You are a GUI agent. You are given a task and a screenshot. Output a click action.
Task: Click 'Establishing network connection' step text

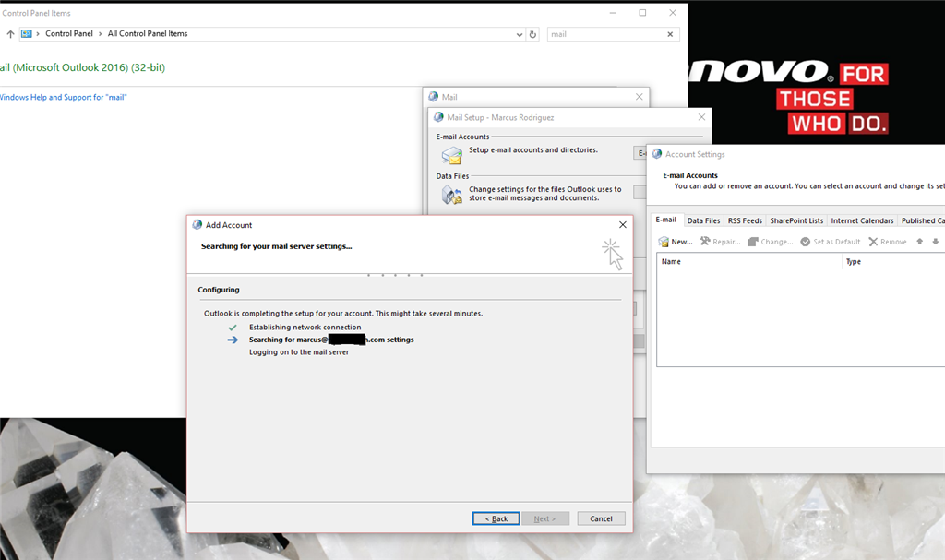tap(305, 328)
